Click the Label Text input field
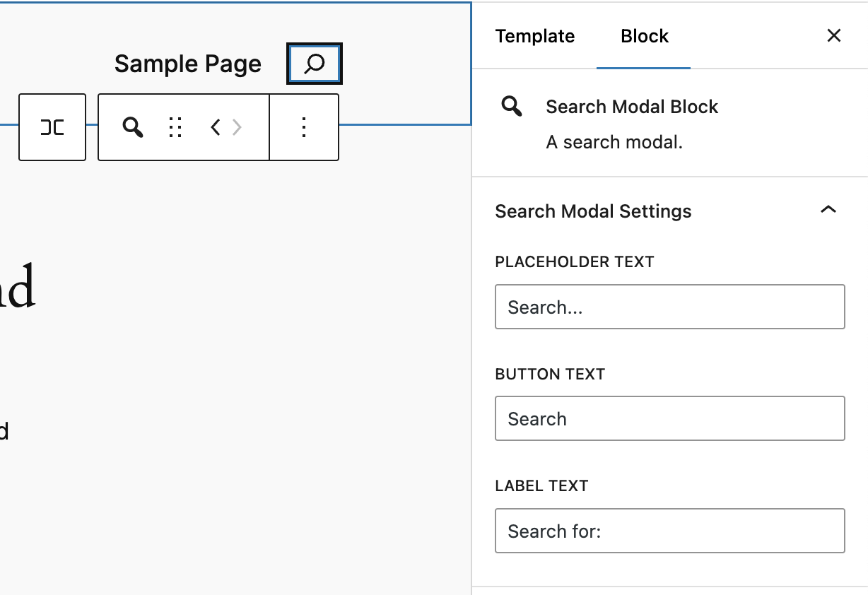The height and width of the screenshot is (595, 868). point(670,531)
